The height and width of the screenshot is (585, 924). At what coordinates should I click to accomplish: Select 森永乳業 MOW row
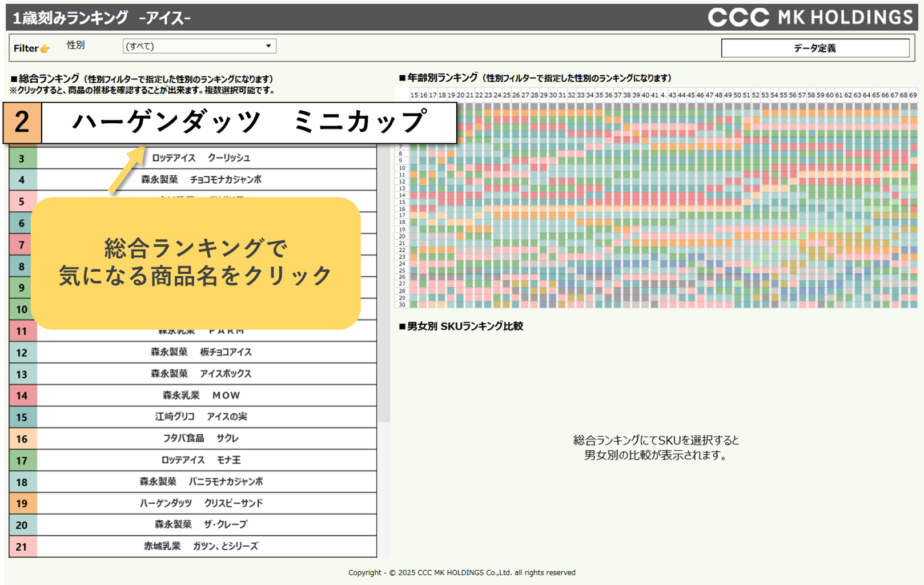coord(206,396)
